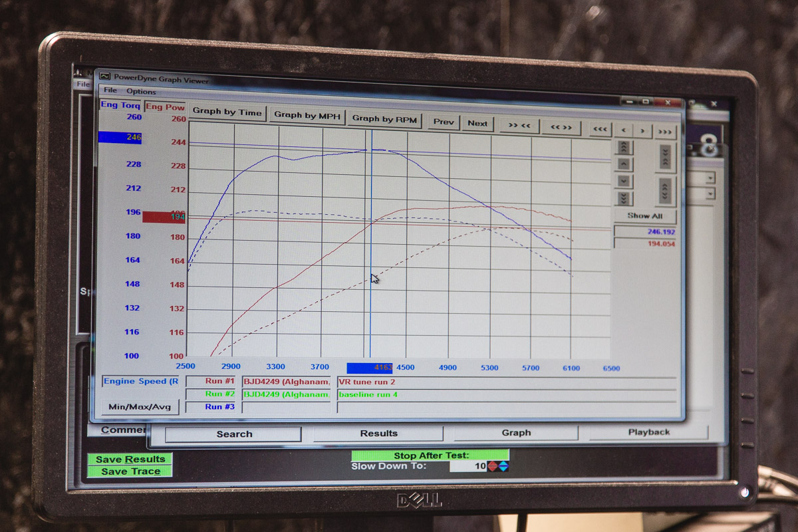798x532 pixels.
Task: Open the Options menu
Action: tap(141, 91)
